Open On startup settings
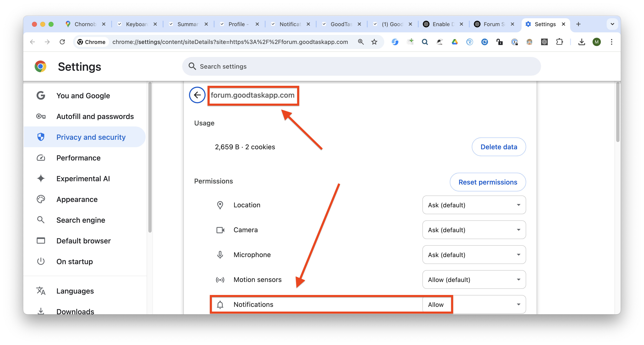Image resolution: width=644 pixels, height=345 pixels. coord(84,262)
